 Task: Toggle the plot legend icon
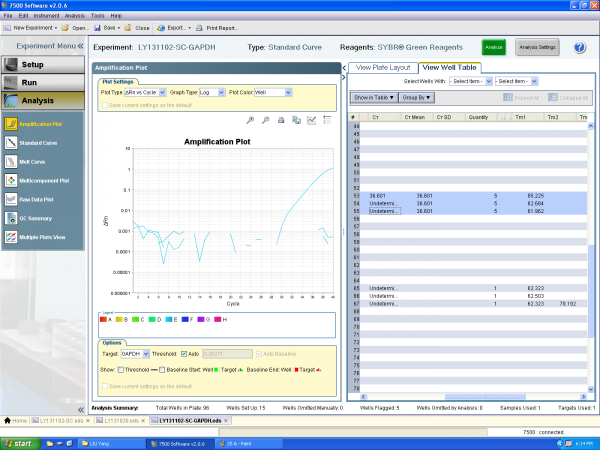coord(326,120)
